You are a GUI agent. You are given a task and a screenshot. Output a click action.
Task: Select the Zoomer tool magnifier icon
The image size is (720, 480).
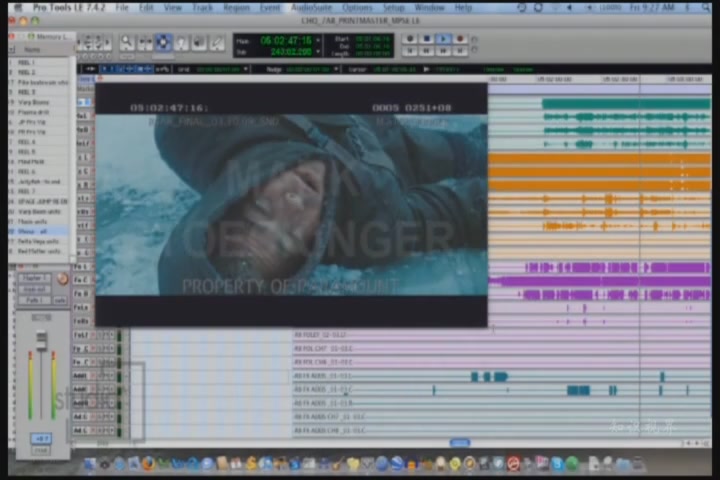[127, 43]
